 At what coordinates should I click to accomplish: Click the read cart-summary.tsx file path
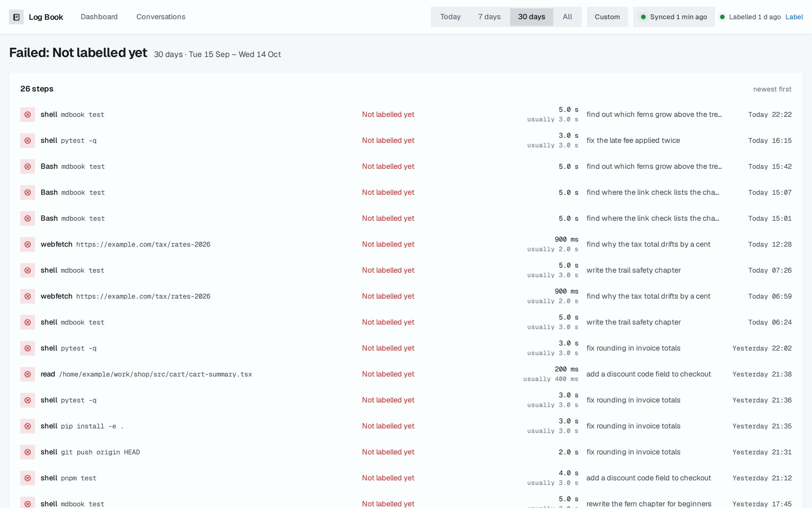point(155,374)
